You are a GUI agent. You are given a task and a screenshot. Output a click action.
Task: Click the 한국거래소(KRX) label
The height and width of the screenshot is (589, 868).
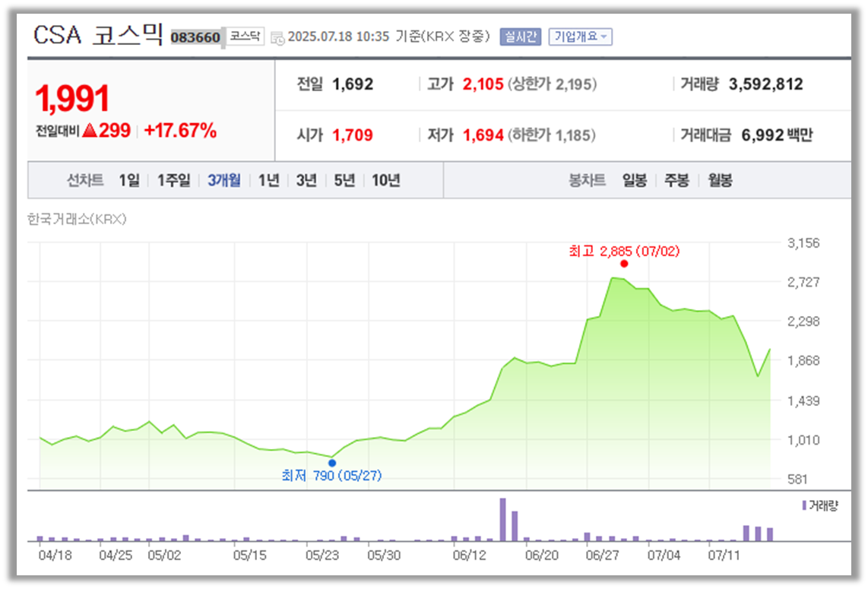click(77, 219)
